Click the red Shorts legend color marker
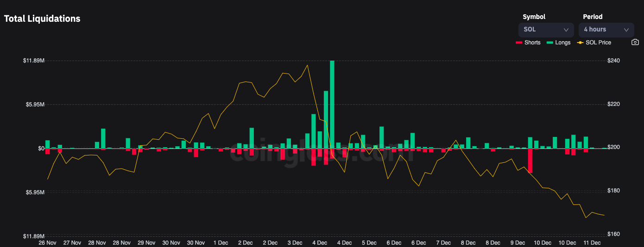 pyautogui.click(x=519, y=43)
